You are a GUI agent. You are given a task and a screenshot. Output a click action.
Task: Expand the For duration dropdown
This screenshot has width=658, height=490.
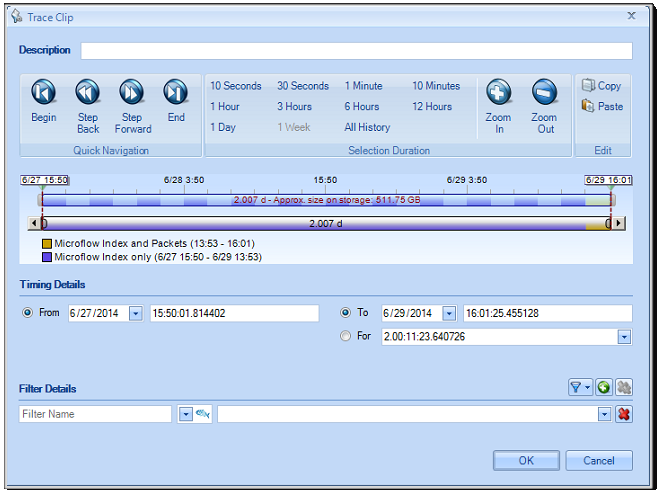tap(625, 338)
